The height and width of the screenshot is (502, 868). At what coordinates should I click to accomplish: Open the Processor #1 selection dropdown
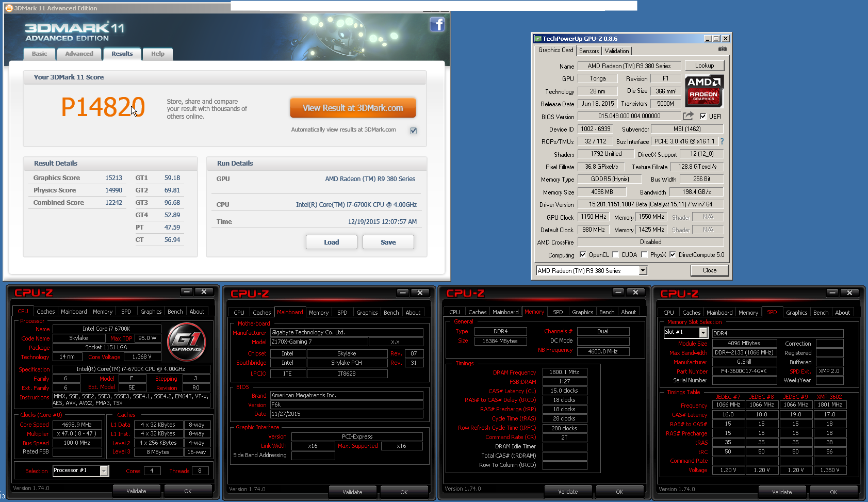(104, 471)
